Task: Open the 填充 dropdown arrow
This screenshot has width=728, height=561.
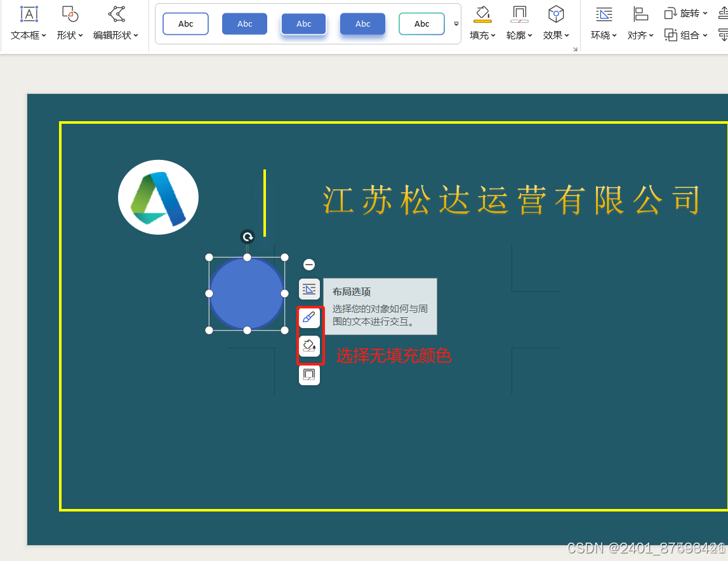Action: [x=493, y=36]
